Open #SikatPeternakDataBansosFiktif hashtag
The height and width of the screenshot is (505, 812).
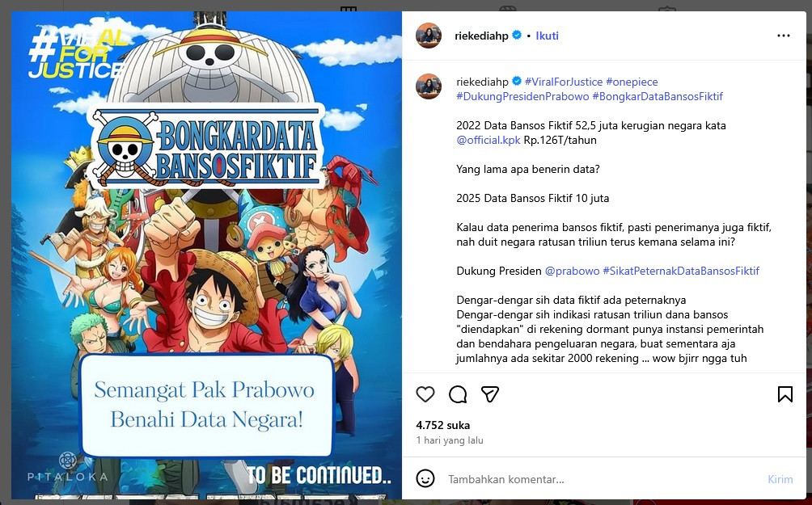[x=681, y=271]
